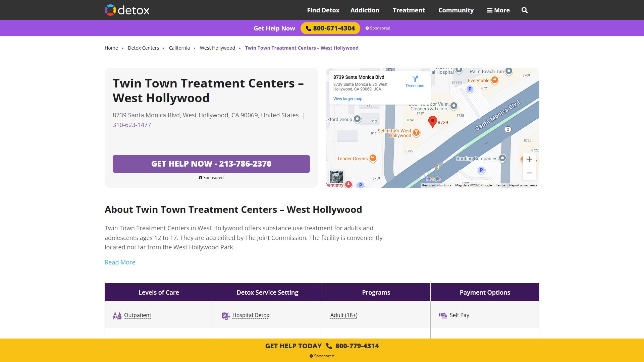The width and height of the screenshot is (644, 362).
Task: Click Keyboard shortcuts on map
Action: click(x=437, y=185)
